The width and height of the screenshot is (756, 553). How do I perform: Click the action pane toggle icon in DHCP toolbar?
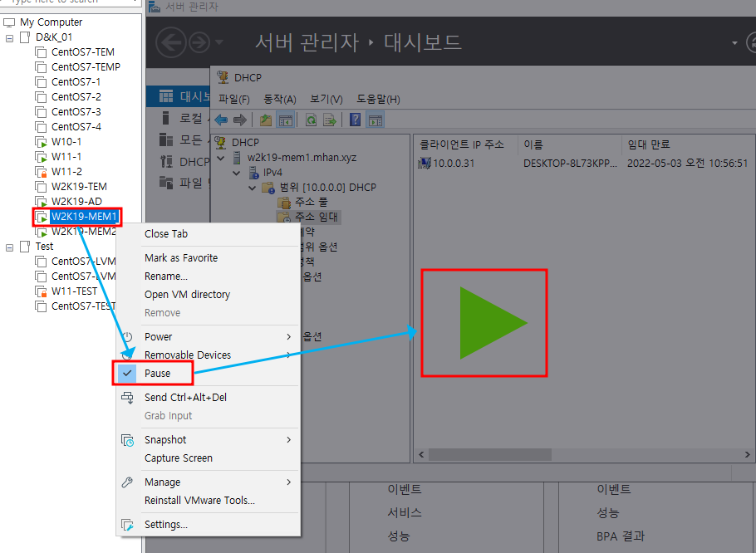[x=375, y=120]
